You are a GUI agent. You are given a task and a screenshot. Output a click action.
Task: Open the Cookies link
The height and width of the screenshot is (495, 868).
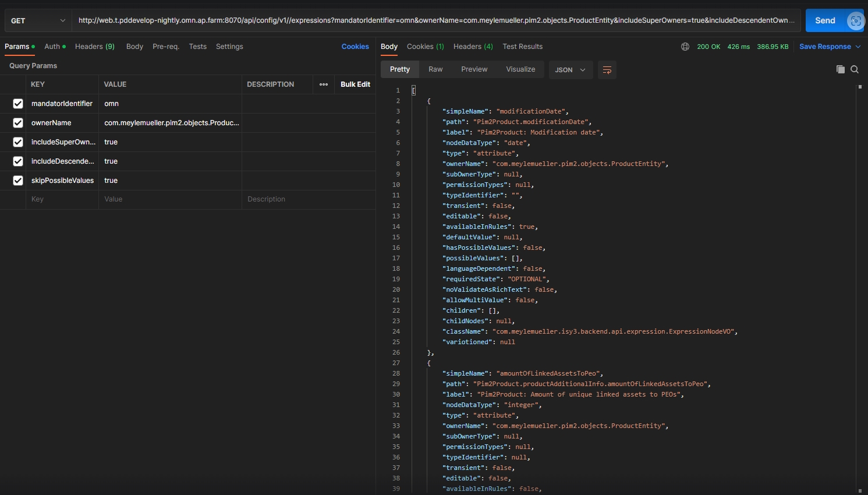[355, 47]
